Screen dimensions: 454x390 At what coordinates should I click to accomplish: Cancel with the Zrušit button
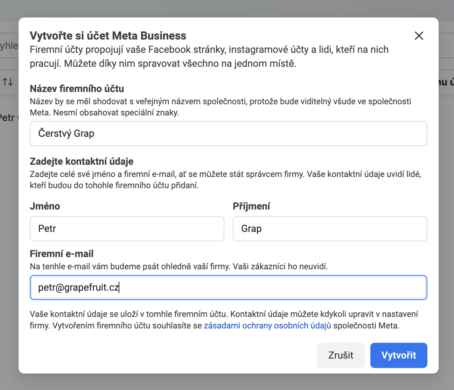point(341,355)
